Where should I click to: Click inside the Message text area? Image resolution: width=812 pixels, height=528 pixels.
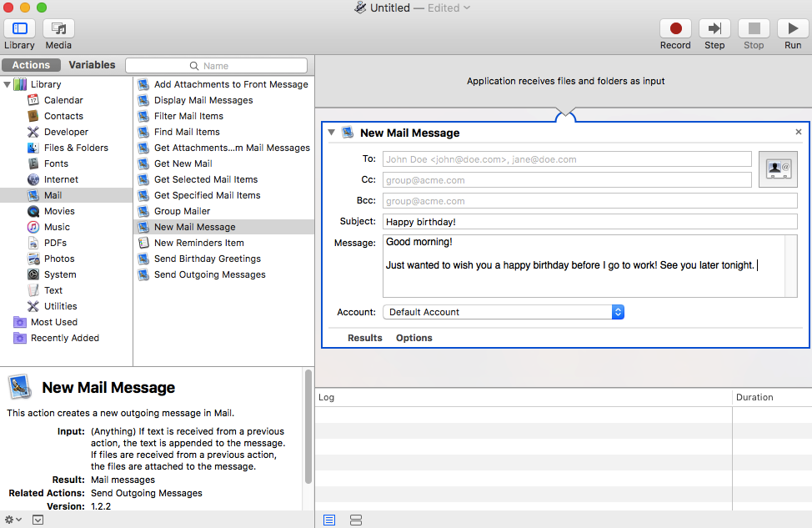(x=584, y=266)
